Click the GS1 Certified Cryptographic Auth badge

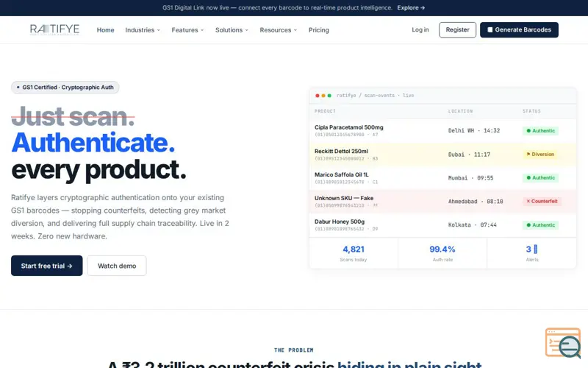(65, 87)
